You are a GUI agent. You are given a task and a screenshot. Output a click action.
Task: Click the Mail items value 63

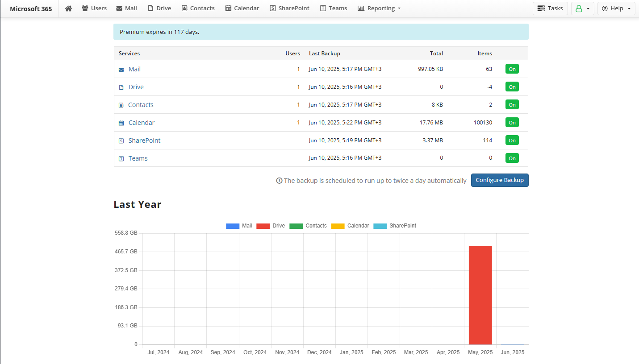tap(489, 69)
